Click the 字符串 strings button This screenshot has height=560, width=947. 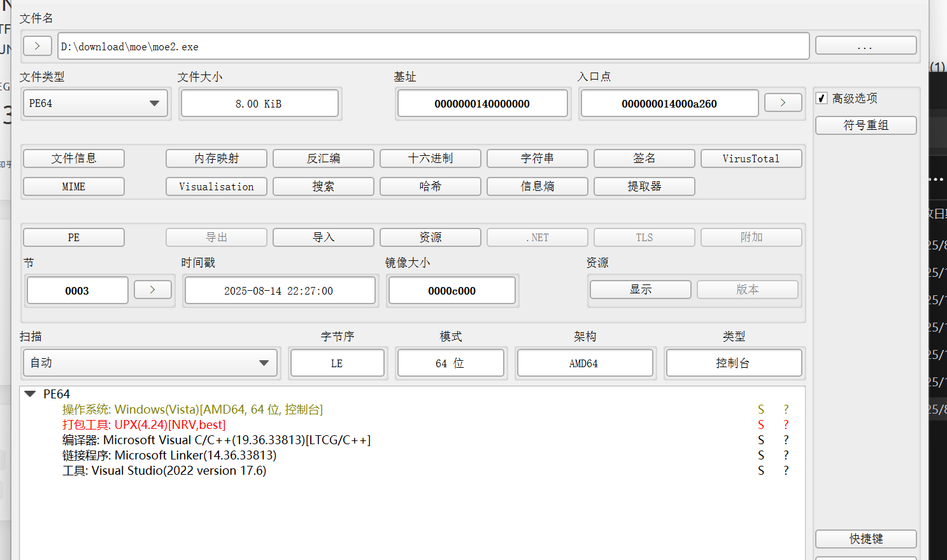537,158
